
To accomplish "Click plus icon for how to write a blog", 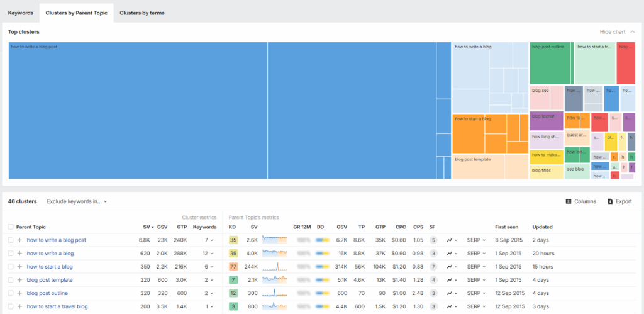I will tap(19, 254).
